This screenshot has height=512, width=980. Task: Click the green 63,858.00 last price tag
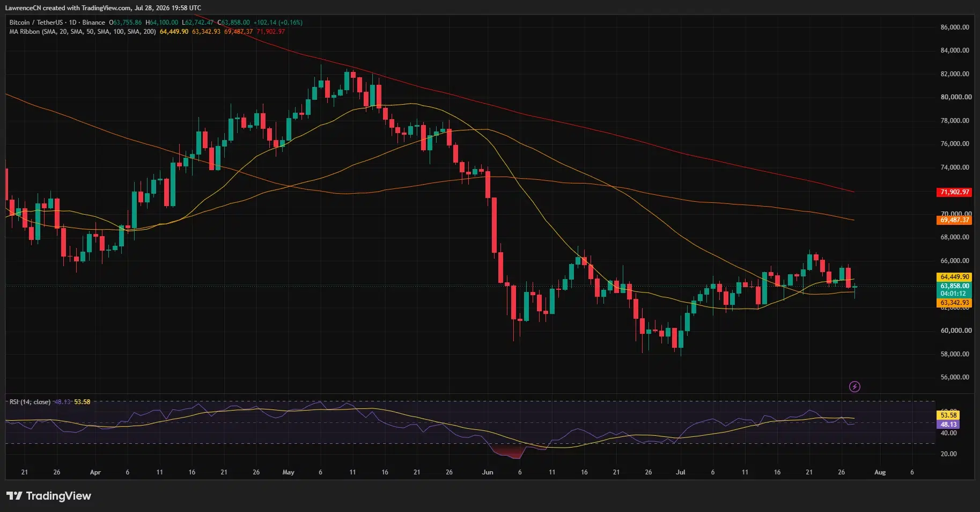click(954, 286)
